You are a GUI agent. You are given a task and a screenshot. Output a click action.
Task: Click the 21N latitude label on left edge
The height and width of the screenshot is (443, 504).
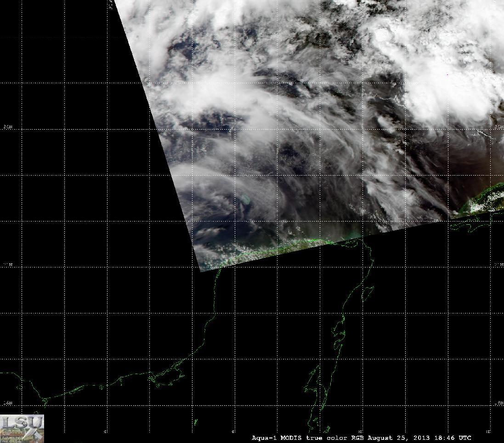point(8,265)
